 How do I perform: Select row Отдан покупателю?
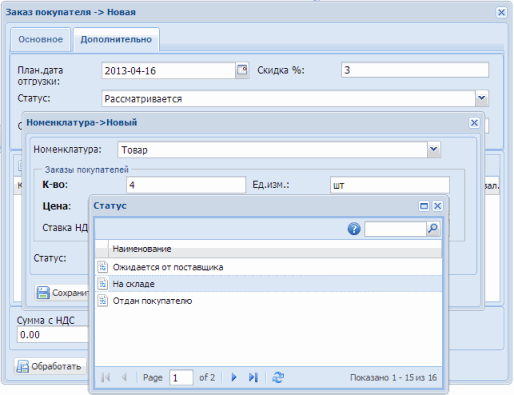[x=268, y=301]
